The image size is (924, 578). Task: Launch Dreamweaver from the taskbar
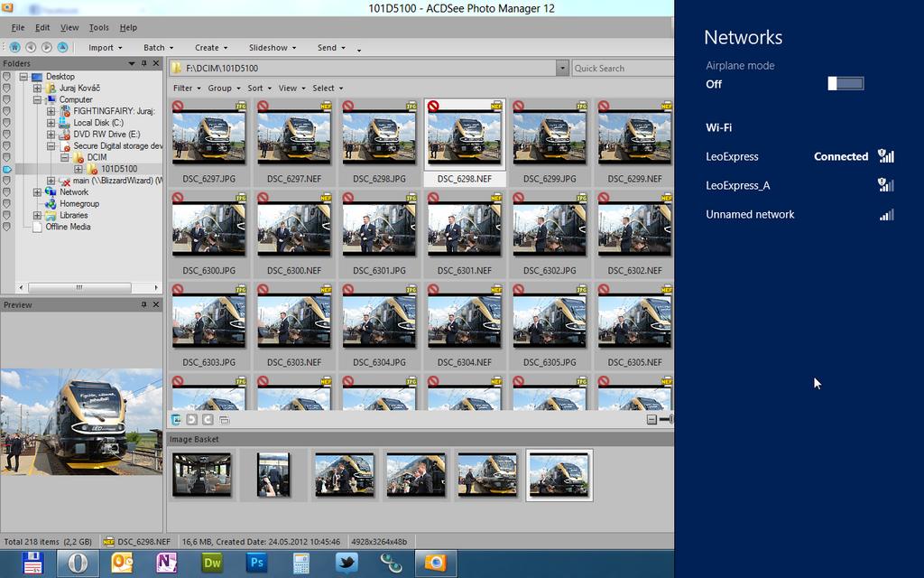(x=211, y=564)
